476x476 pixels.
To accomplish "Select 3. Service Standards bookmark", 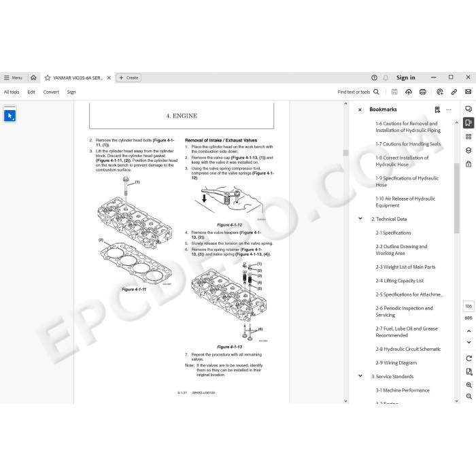I will [392, 377].
